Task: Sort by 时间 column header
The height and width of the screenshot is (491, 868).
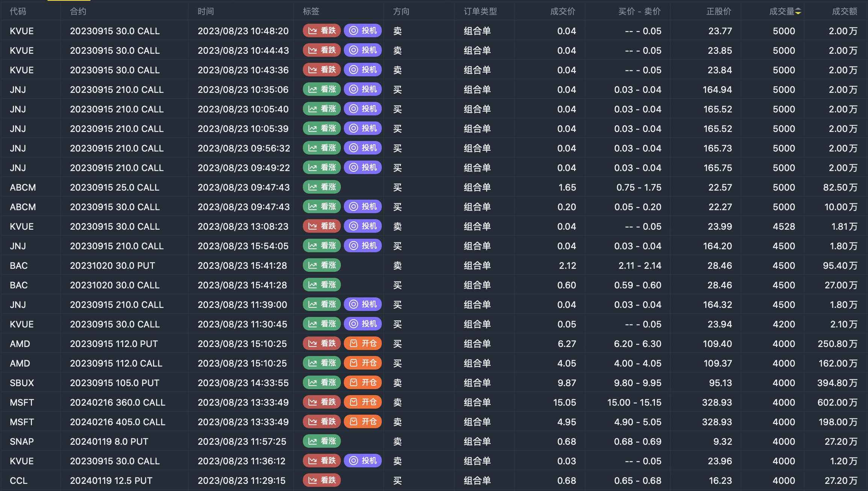Action: coord(206,12)
